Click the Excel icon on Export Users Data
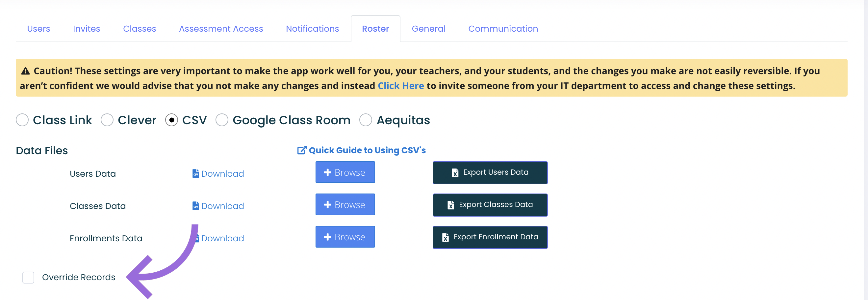 point(455,172)
